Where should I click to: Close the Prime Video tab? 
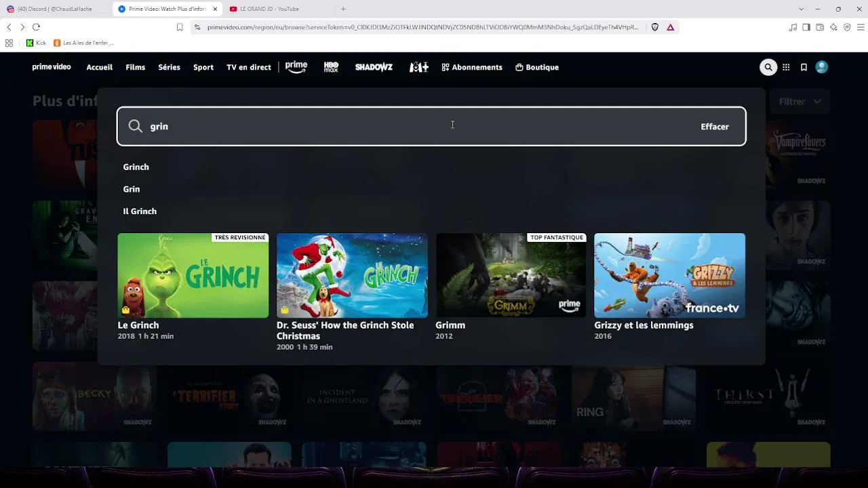pos(215,9)
